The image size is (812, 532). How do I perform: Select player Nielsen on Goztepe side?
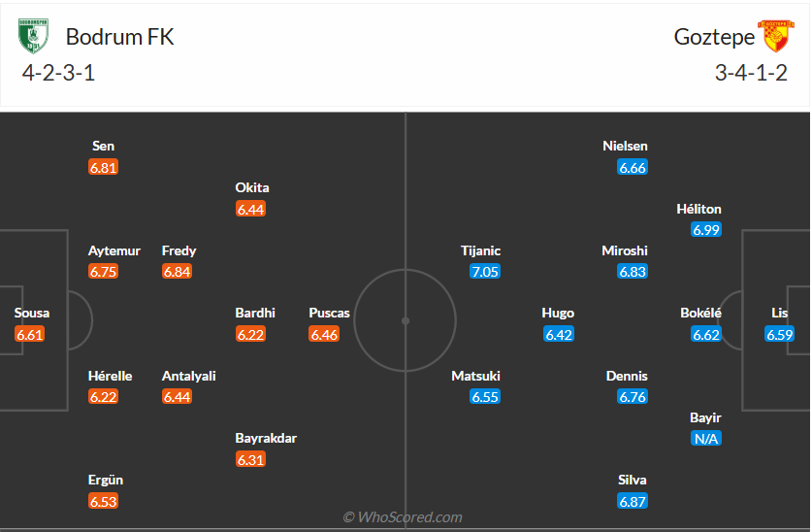coord(625,146)
